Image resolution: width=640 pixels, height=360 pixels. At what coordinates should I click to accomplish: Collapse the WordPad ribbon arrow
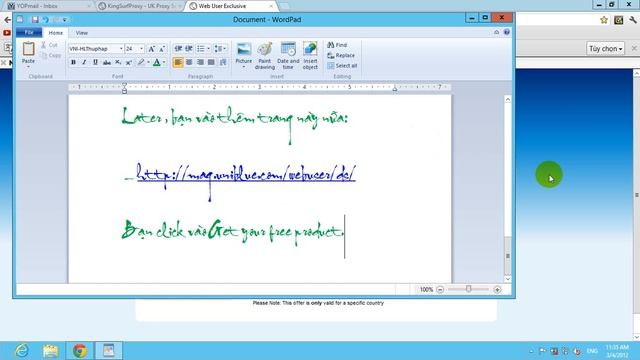click(x=496, y=32)
